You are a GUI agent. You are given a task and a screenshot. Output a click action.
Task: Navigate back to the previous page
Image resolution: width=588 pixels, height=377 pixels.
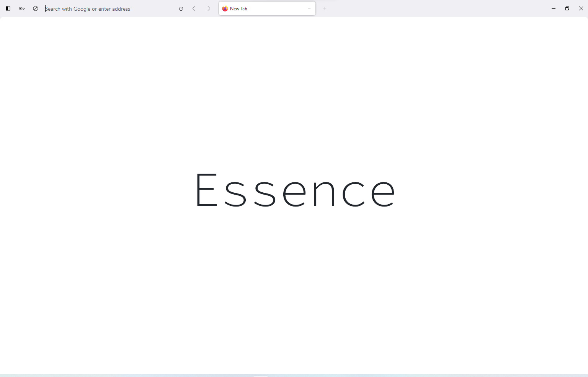[194, 8]
